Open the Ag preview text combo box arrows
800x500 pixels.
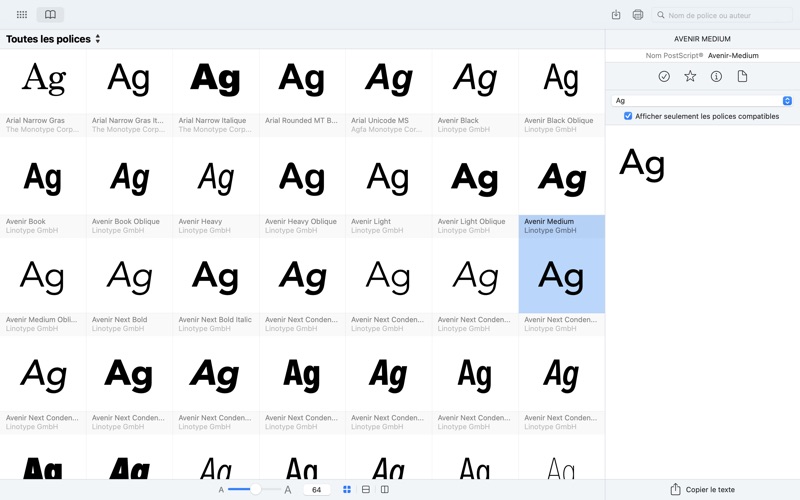click(787, 101)
